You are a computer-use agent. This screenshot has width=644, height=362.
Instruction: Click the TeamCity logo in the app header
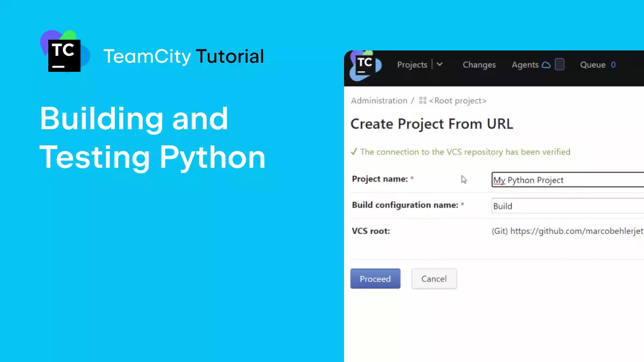pos(365,65)
